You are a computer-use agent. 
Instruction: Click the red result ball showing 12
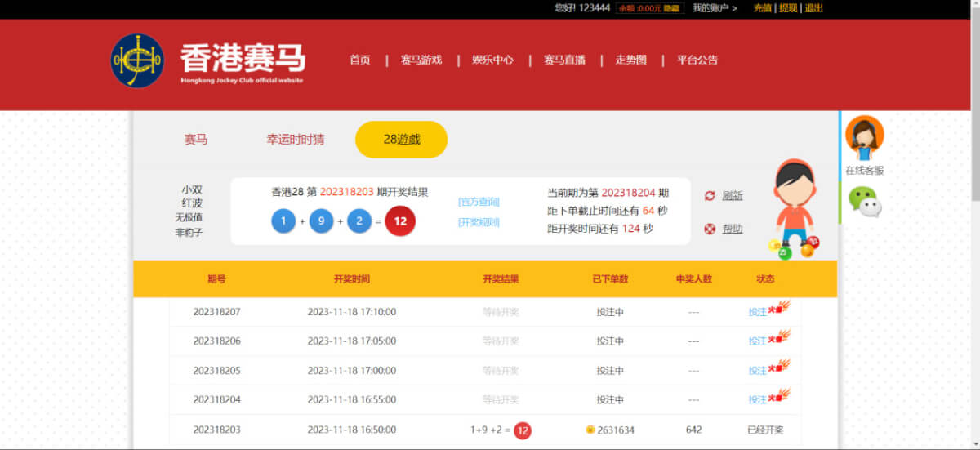pyautogui.click(x=400, y=221)
